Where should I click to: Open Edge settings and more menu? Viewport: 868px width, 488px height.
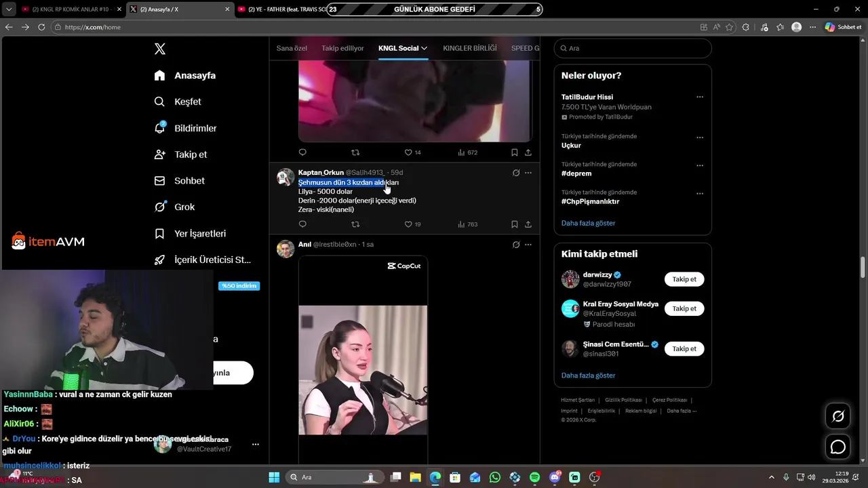tap(812, 27)
